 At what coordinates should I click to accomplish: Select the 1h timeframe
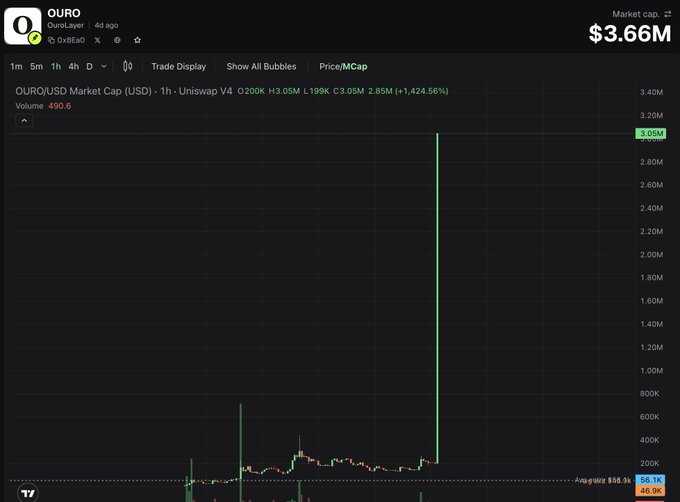pos(56,66)
